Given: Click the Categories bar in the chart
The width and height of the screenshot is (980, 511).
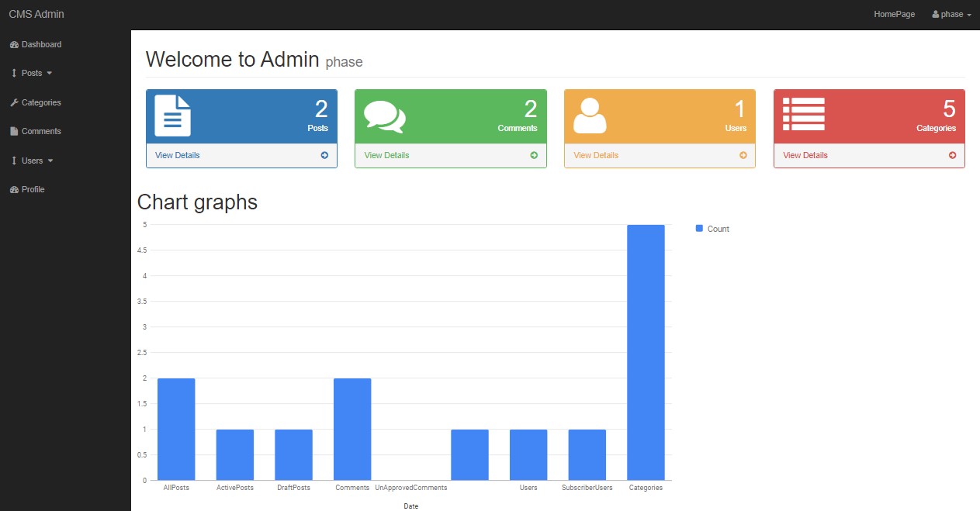Looking at the screenshot, I should click(646, 352).
